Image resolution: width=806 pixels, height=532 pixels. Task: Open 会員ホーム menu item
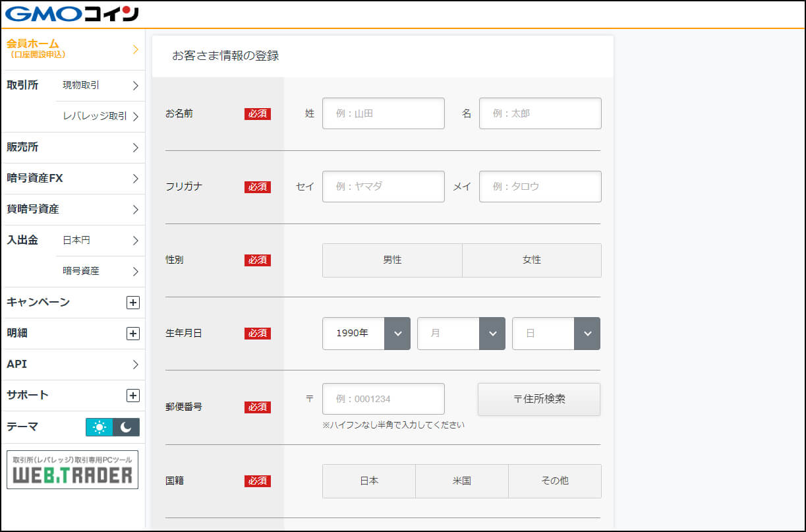(x=72, y=49)
